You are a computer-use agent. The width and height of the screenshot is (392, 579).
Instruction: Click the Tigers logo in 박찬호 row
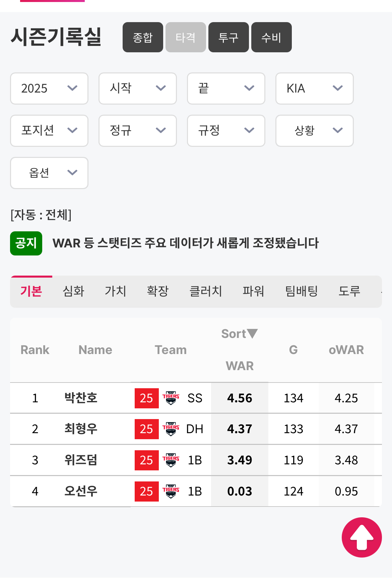171,398
